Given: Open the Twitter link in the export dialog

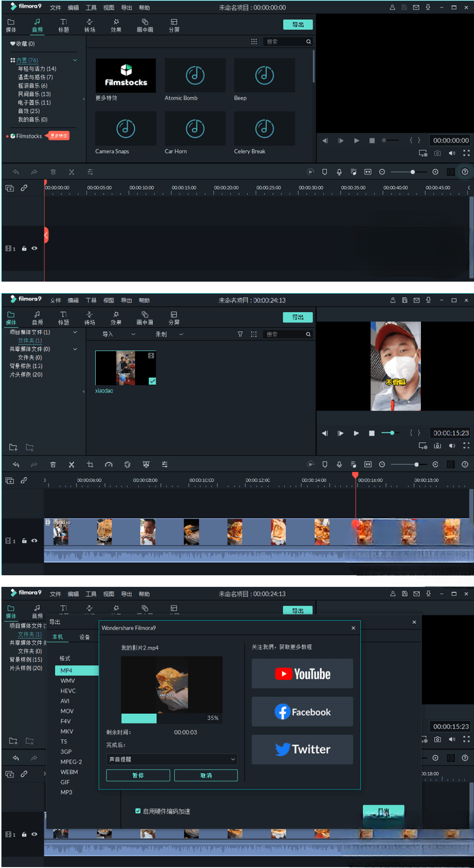Looking at the screenshot, I should tap(302, 750).
